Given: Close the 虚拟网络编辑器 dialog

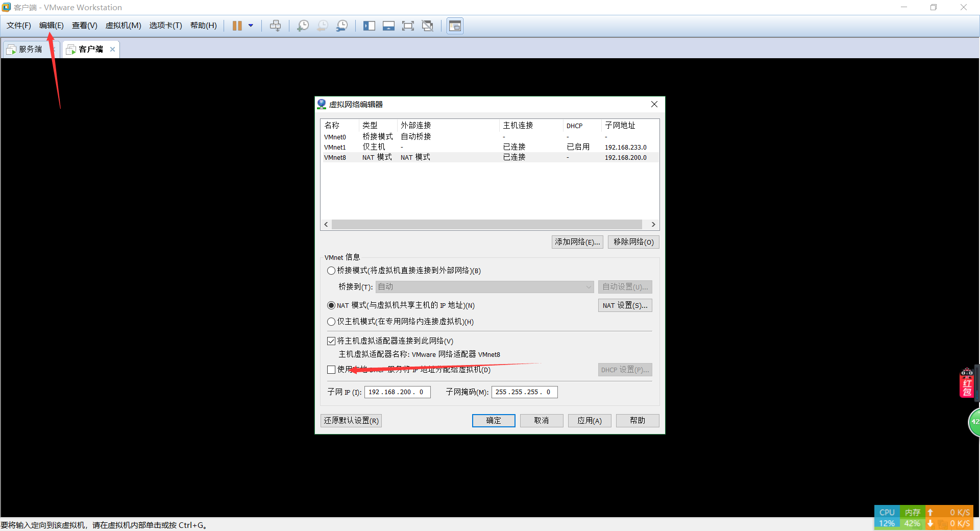Looking at the screenshot, I should (x=654, y=104).
